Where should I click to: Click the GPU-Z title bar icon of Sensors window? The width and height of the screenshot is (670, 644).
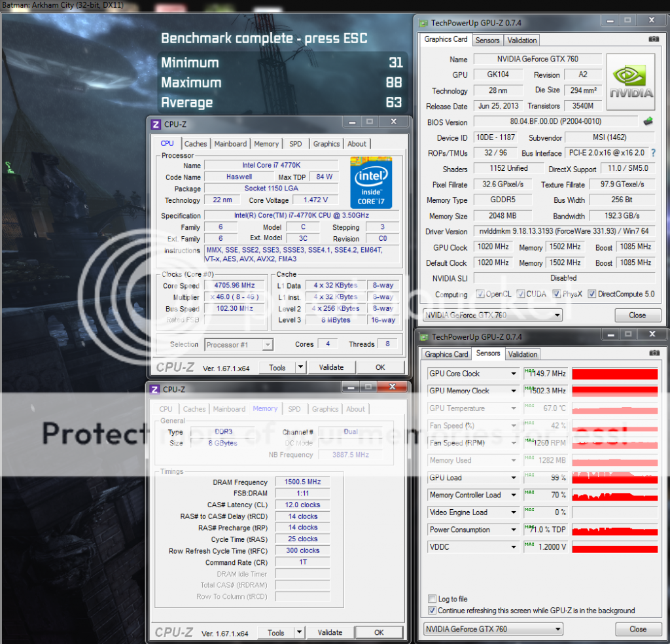(423, 337)
